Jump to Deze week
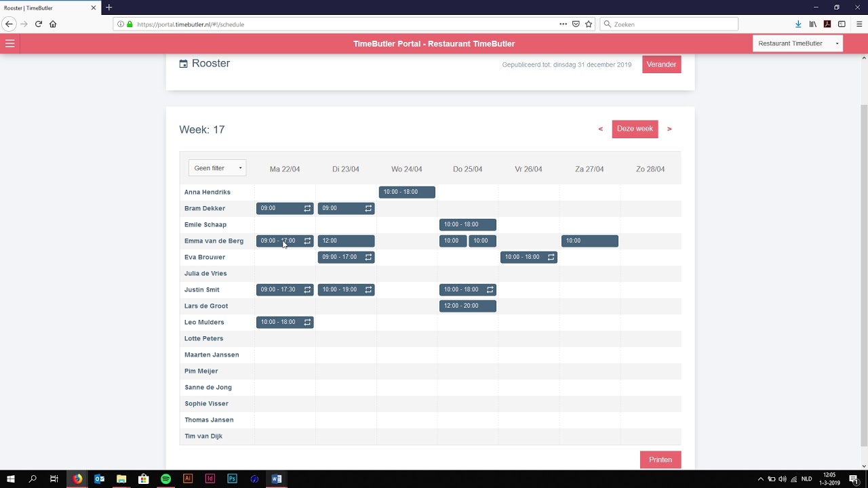Screen dimensions: 868x488 point(635,129)
